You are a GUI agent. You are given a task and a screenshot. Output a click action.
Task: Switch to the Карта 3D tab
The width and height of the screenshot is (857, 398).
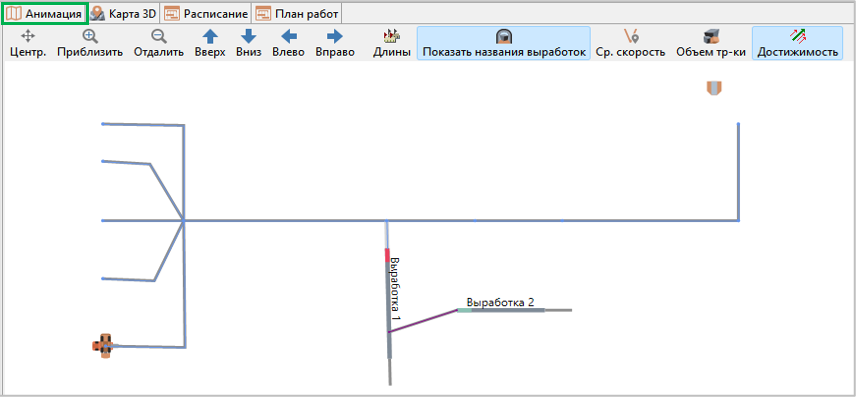[x=123, y=14]
